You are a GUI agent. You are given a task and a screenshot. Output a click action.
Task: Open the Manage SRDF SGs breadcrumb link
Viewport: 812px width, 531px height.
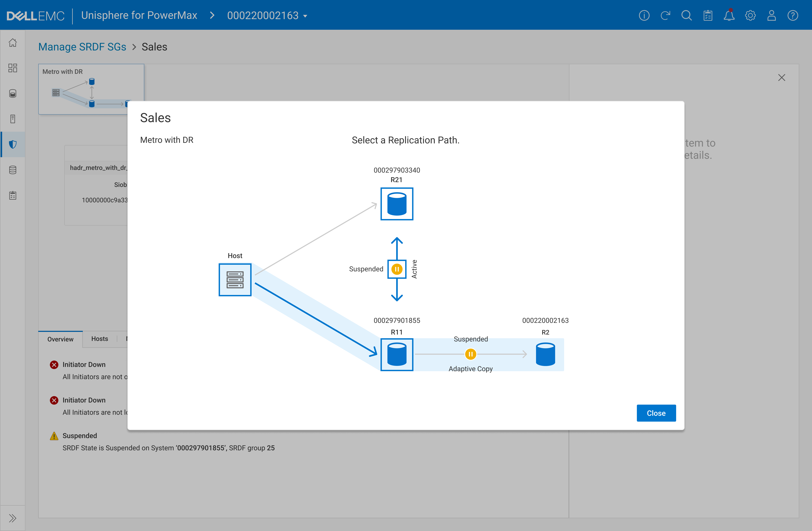[82, 47]
